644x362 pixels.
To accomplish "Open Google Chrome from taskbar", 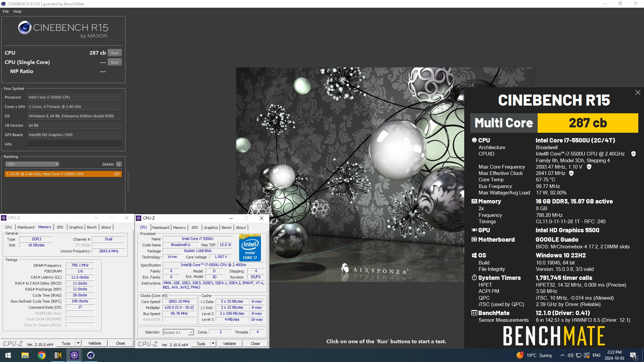I will coord(42,355).
